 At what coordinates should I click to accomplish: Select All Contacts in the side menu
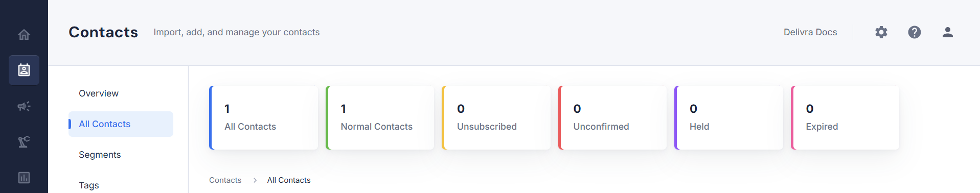tap(121, 124)
